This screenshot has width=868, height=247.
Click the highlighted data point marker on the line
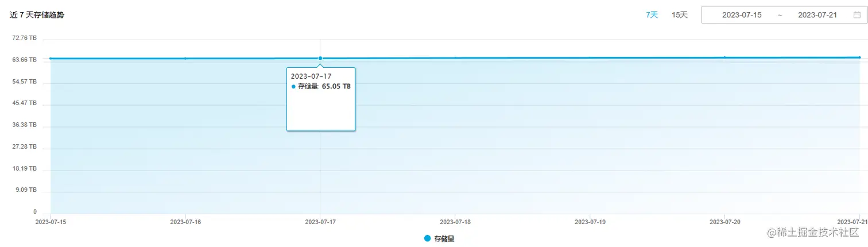point(320,58)
